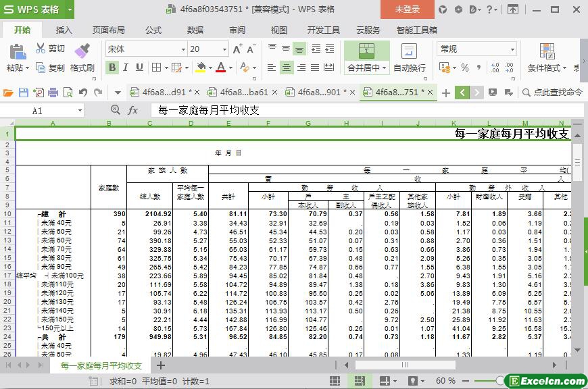Click the Conditional Formatting (条件格式) icon

pyautogui.click(x=547, y=51)
